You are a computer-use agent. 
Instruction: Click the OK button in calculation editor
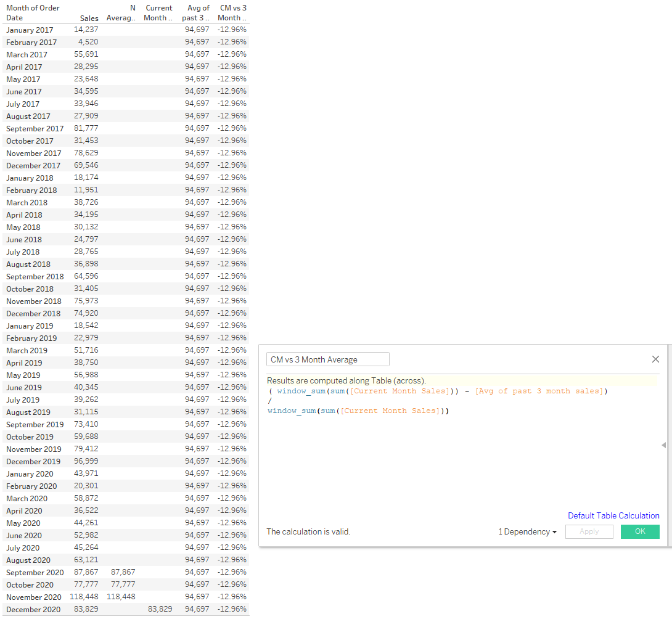(x=640, y=531)
